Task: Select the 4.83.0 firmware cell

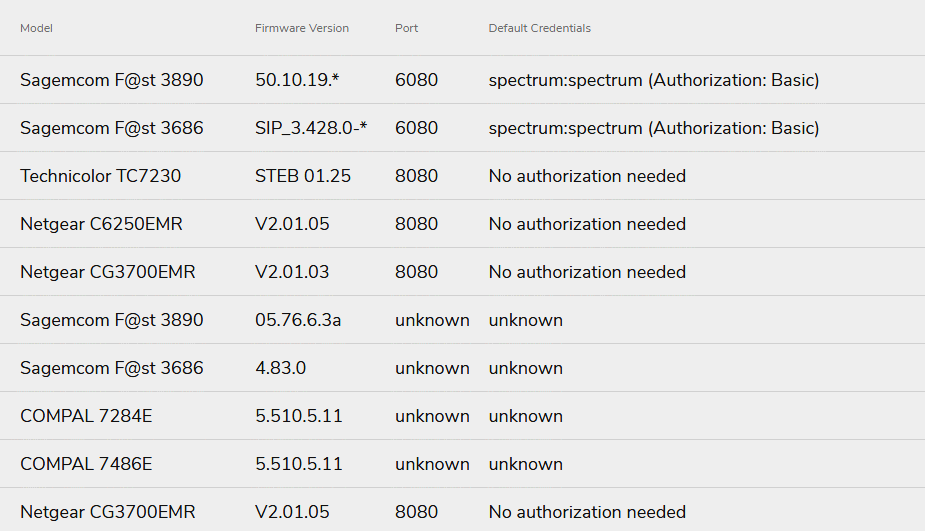Action: [280, 368]
